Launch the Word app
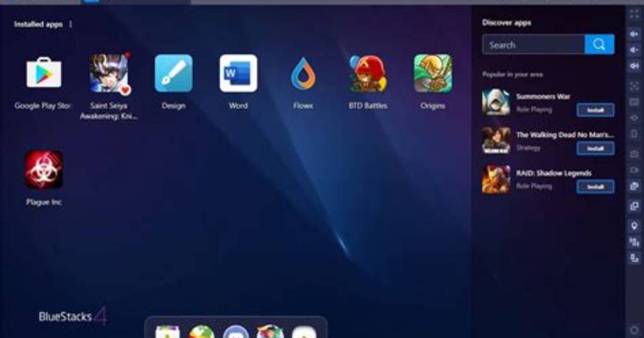The image size is (644, 338). point(239,74)
